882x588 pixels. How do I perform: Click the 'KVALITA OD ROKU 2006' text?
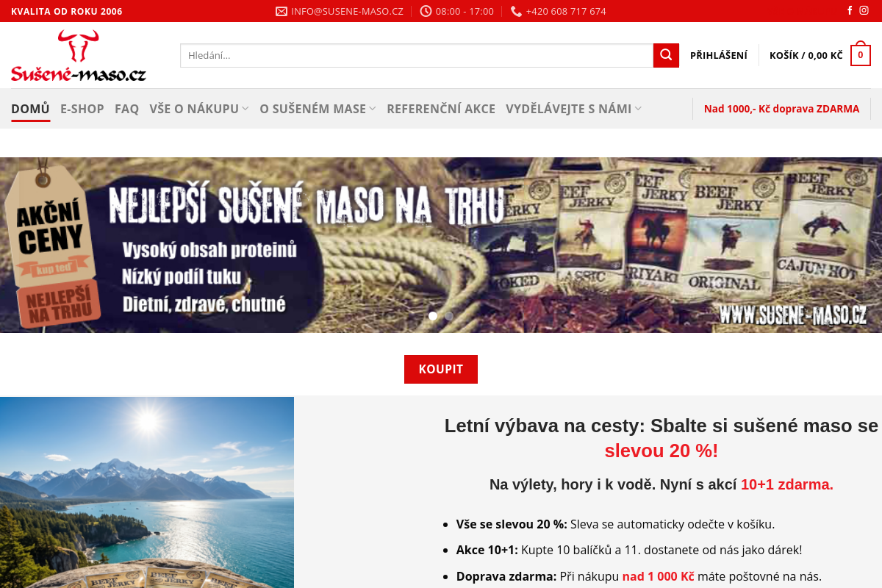(x=67, y=11)
